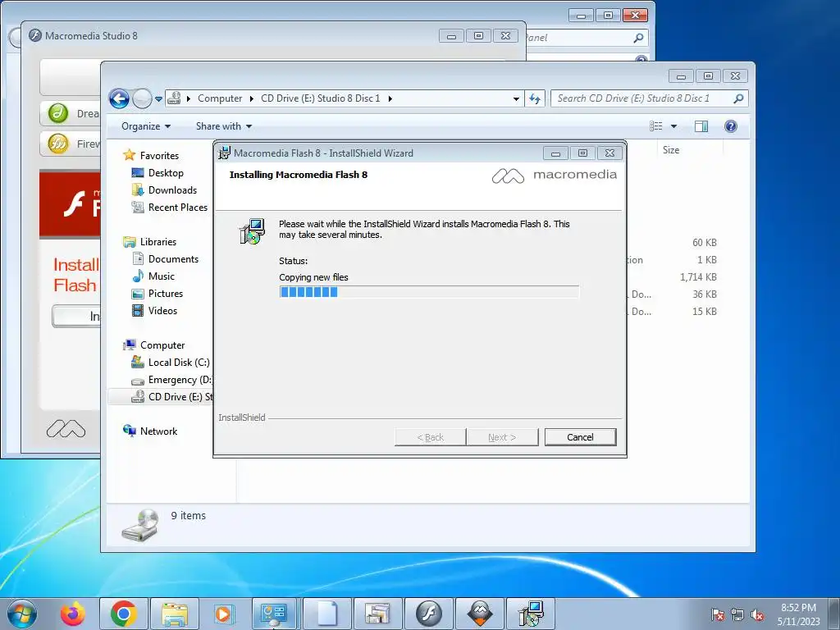Open Recent Places in the navigation pane
Image resolution: width=840 pixels, height=630 pixels.
[177, 208]
